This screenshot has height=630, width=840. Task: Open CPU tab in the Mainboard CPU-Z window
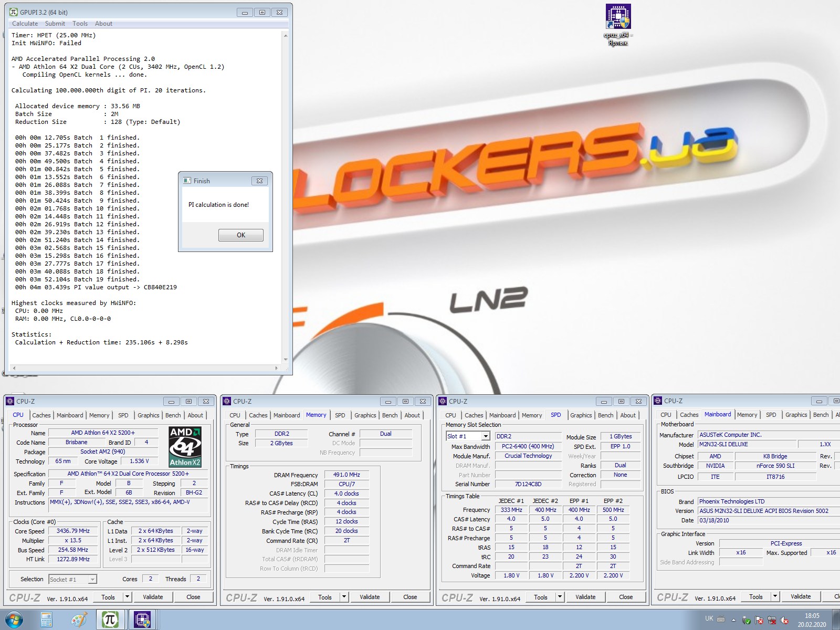pyautogui.click(x=666, y=415)
